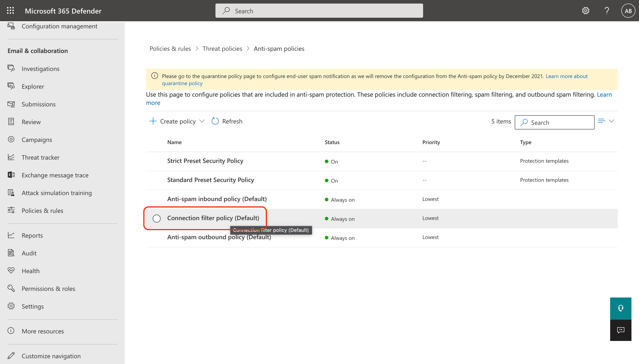Sort by the Priority column header
Viewport: 639px width, 364px height.
pyautogui.click(x=431, y=142)
